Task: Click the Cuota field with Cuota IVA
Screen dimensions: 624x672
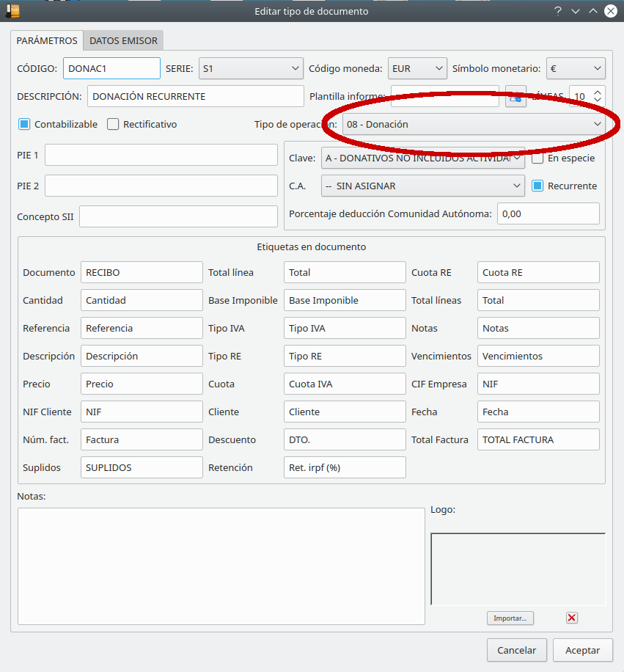Action: [345, 384]
